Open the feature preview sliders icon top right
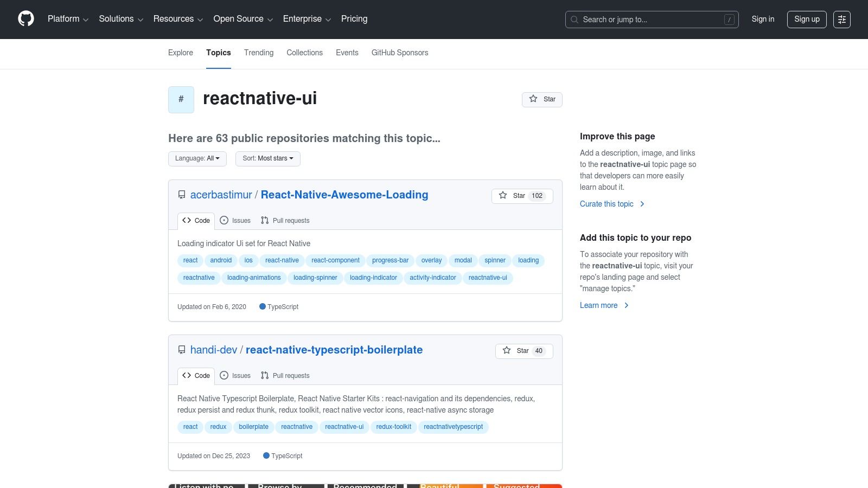This screenshot has width=868, height=488. pyautogui.click(x=842, y=20)
